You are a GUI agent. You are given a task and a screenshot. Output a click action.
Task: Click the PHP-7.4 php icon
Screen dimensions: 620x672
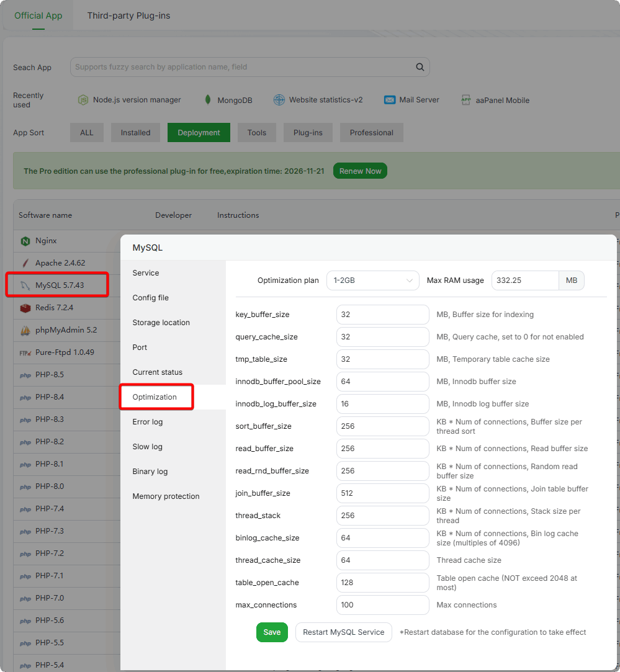(x=25, y=509)
